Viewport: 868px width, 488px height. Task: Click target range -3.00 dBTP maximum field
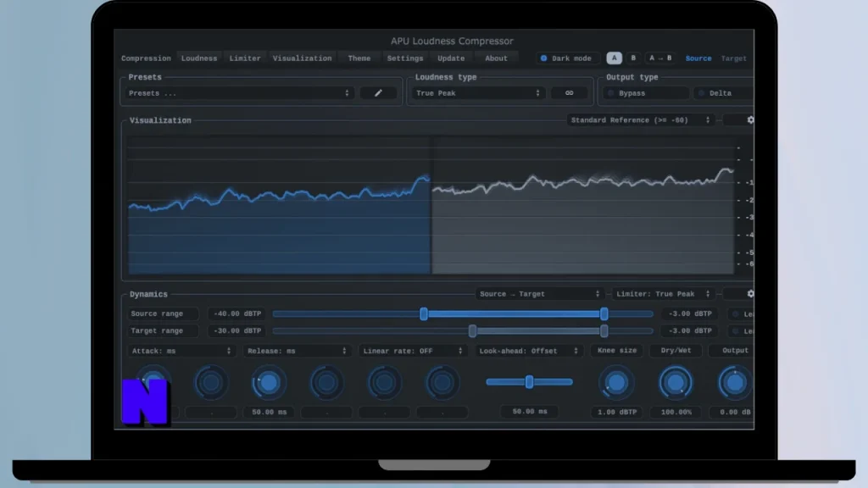point(690,331)
